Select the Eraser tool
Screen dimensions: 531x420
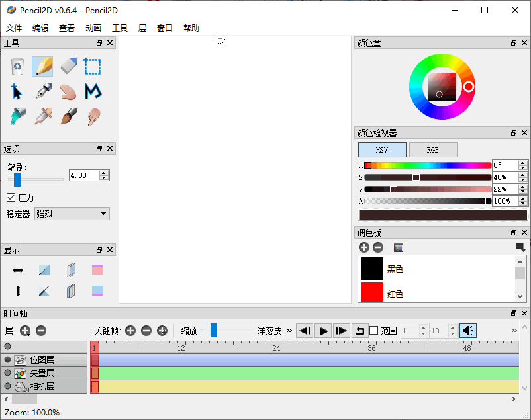[x=68, y=66]
